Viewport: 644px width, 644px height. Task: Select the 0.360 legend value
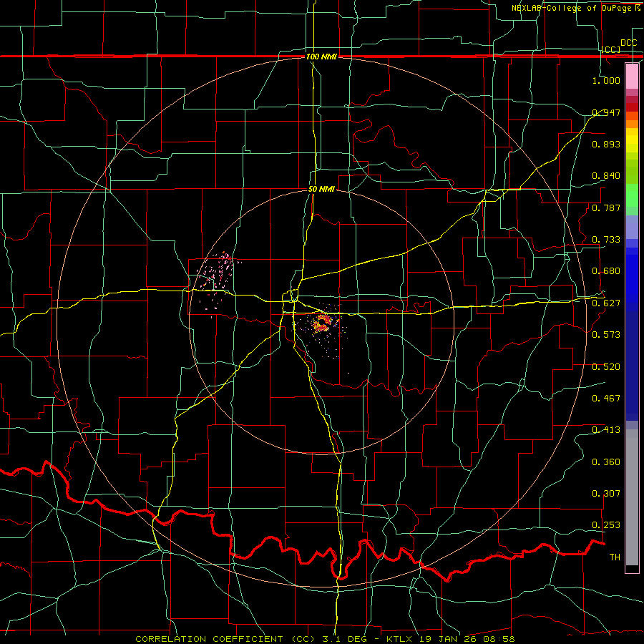pyautogui.click(x=606, y=462)
